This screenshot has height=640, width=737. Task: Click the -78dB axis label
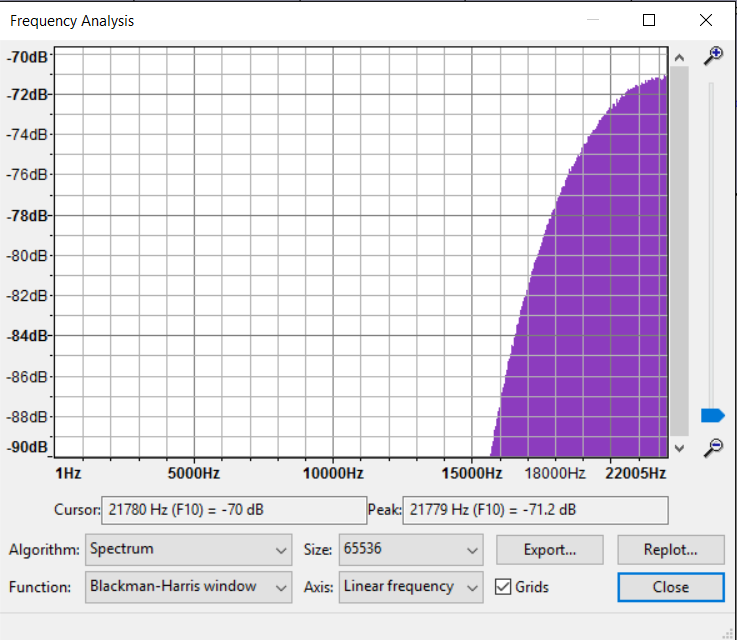[x=27, y=216]
